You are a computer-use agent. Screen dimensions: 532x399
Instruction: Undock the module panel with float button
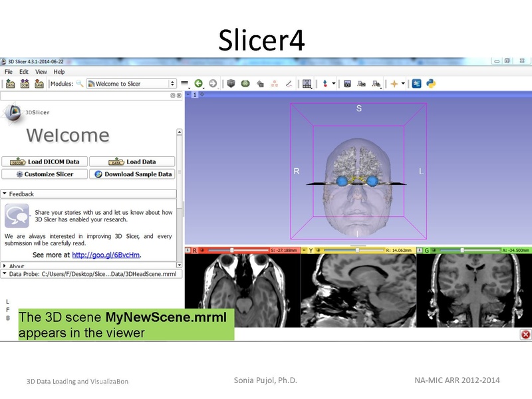point(173,96)
